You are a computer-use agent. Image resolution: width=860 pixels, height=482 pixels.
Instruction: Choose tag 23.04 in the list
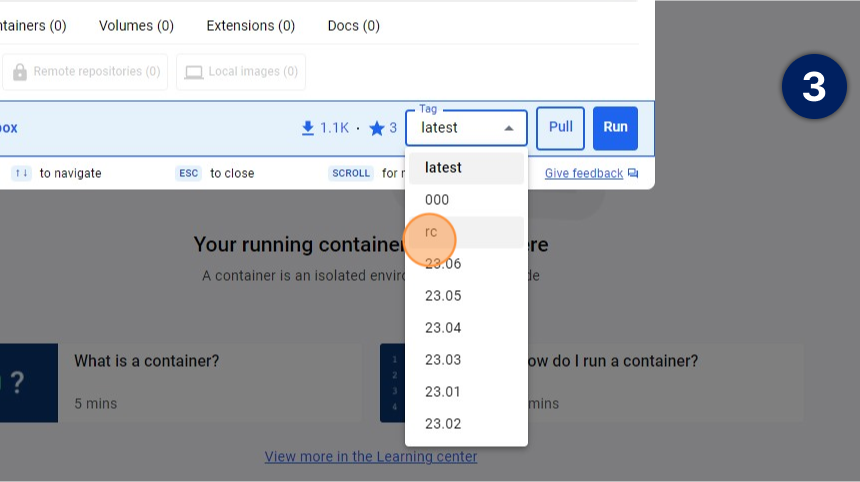[x=443, y=328]
